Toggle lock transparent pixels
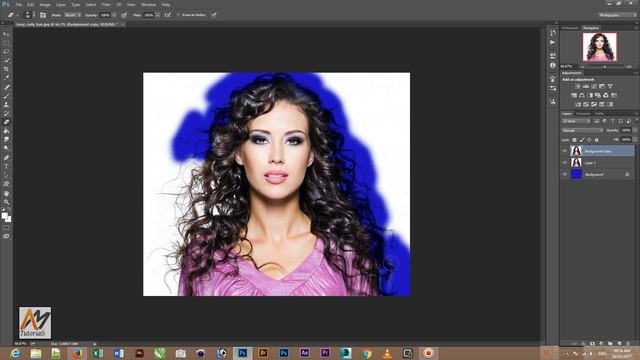This screenshot has height=360, width=640. [574, 140]
